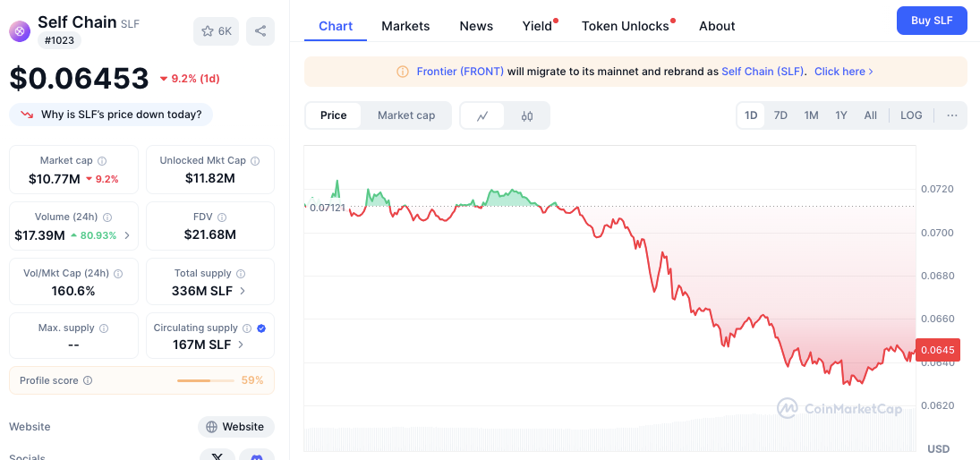
Task: Expand the Volume (24h) chevron
Action: tap(127, 235)
